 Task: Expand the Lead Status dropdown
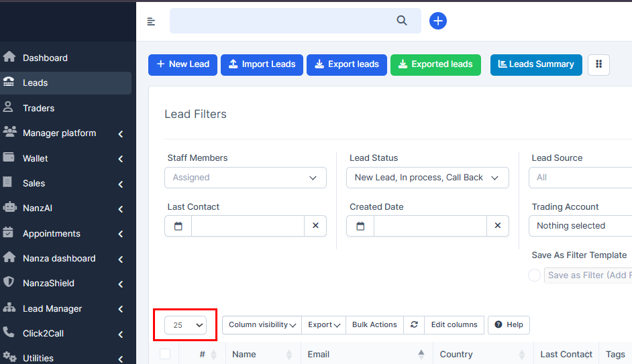click(x=427, y=178)
